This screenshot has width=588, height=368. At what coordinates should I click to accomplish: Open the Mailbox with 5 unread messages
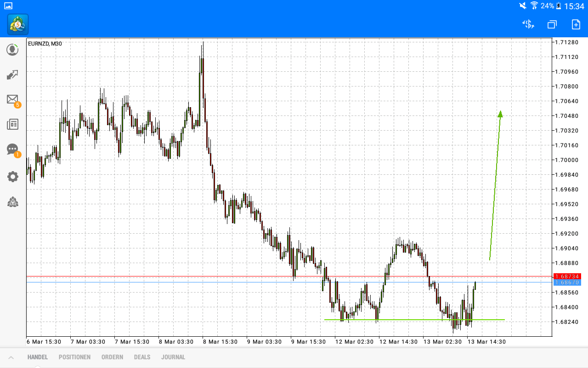(x=12, y=99)
